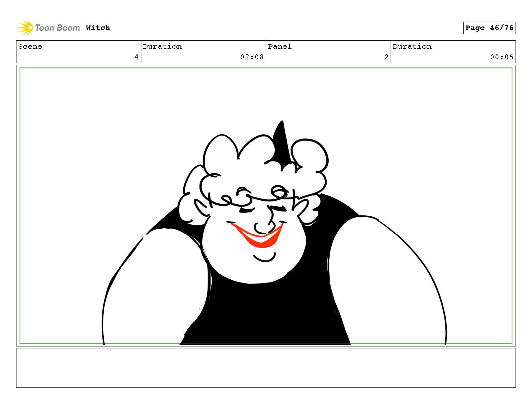
Task: Click the witch storyboard panel drawing
Action: pos(266,206)
